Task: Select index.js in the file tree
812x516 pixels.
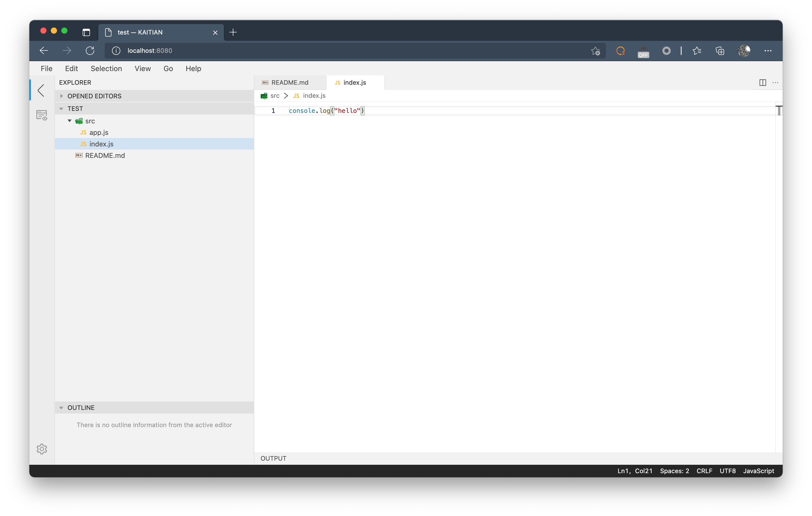Action: click(154, 144)
